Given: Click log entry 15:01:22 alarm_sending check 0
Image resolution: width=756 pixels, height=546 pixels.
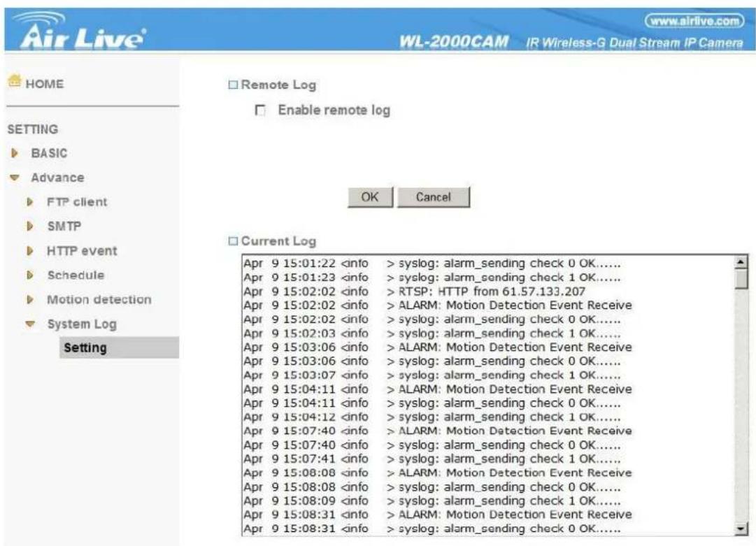Looking at the screenshot, I should coord(432,264).
